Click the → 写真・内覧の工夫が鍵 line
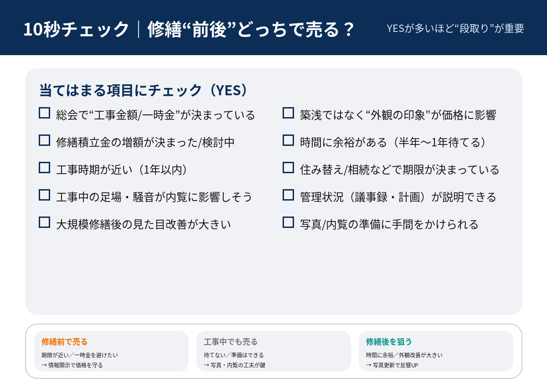This screenshot has height=392, width=547. click(x=234, y=365)
